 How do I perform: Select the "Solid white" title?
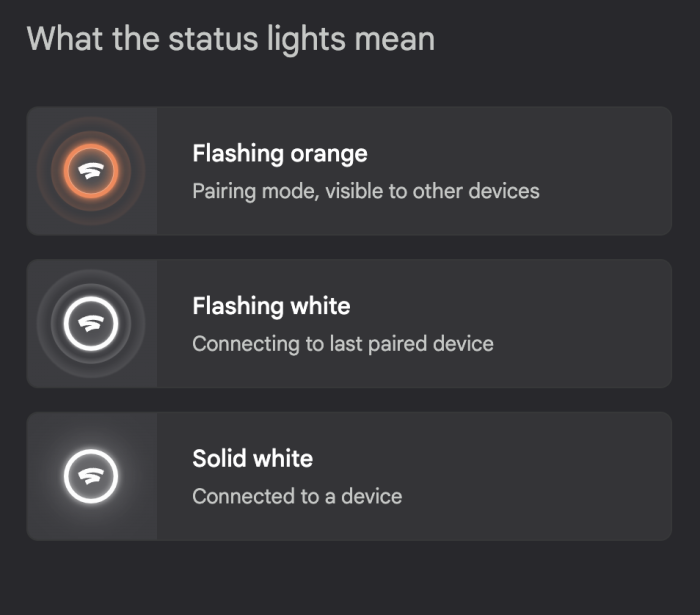coord(253,459)
